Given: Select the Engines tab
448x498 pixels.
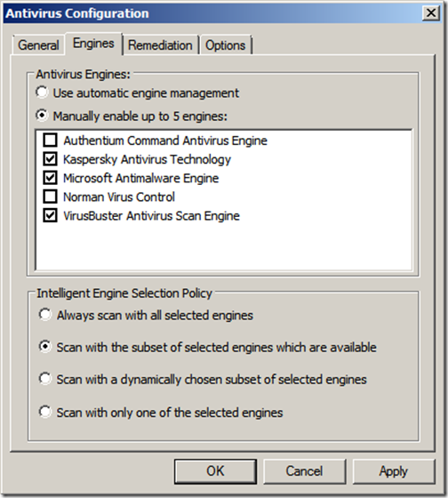Looking at the screenshot, I should [x=93, y=44].
